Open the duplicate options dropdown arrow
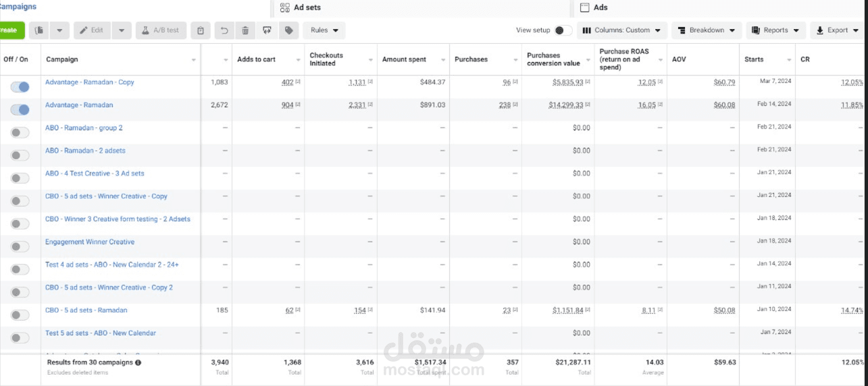The width and height of the screenshot is (868, 386). 60,30
